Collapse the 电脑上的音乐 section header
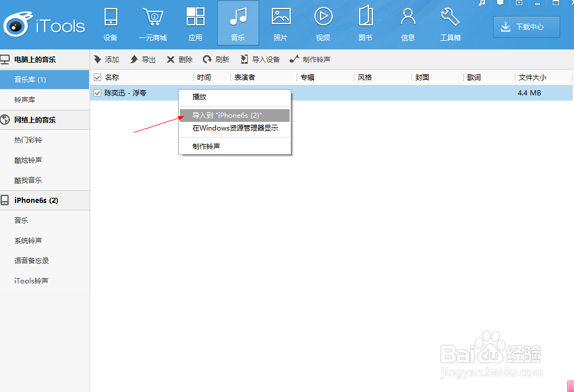 pos(45,59)
